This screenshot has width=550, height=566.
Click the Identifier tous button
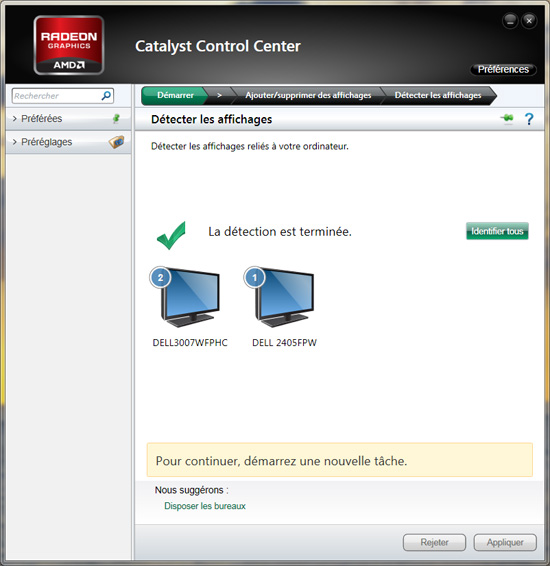(497, 231)
